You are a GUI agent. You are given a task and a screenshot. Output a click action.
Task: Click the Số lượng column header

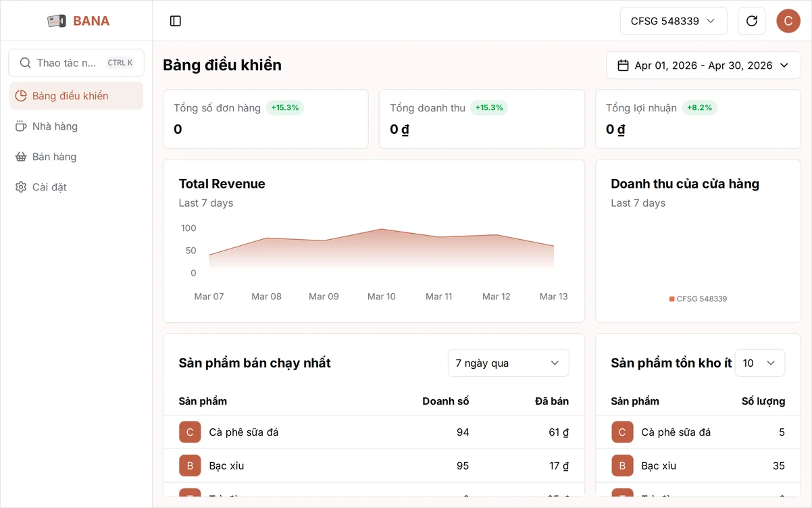763,401
